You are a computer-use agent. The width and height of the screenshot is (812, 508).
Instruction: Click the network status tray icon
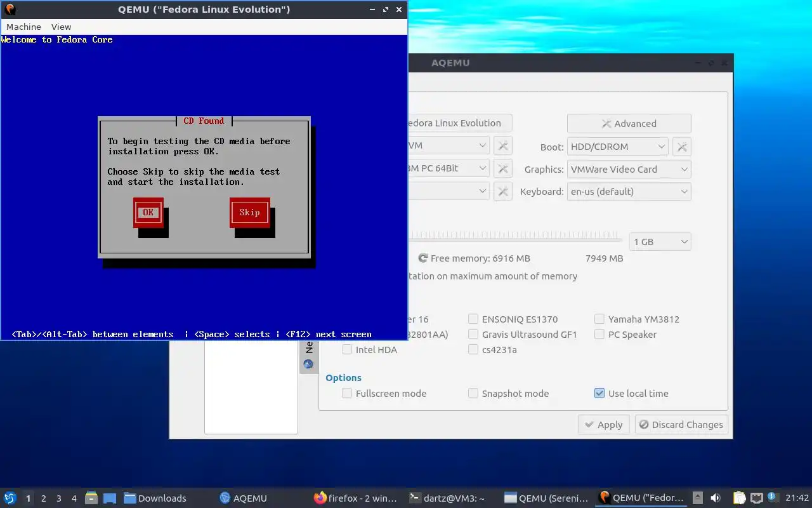coord(756,498)
